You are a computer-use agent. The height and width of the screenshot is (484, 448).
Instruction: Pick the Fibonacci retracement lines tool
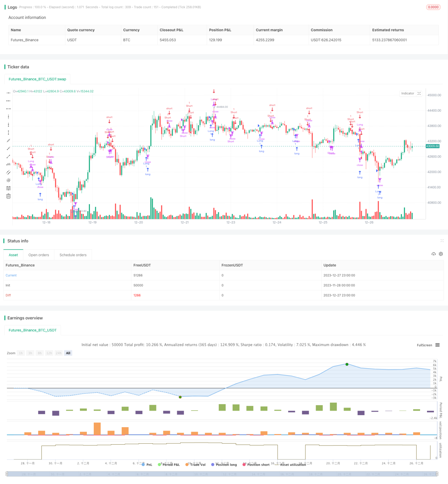pos(8,188)
